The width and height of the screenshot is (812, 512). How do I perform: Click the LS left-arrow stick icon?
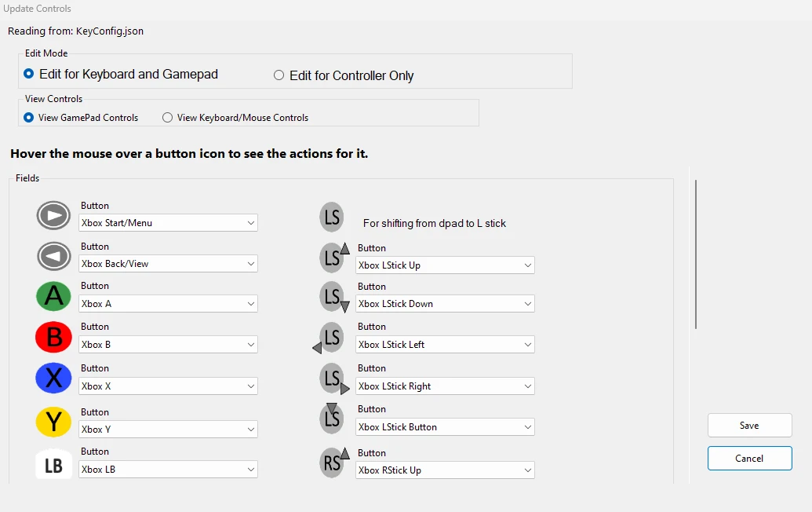tap(328, 338)
